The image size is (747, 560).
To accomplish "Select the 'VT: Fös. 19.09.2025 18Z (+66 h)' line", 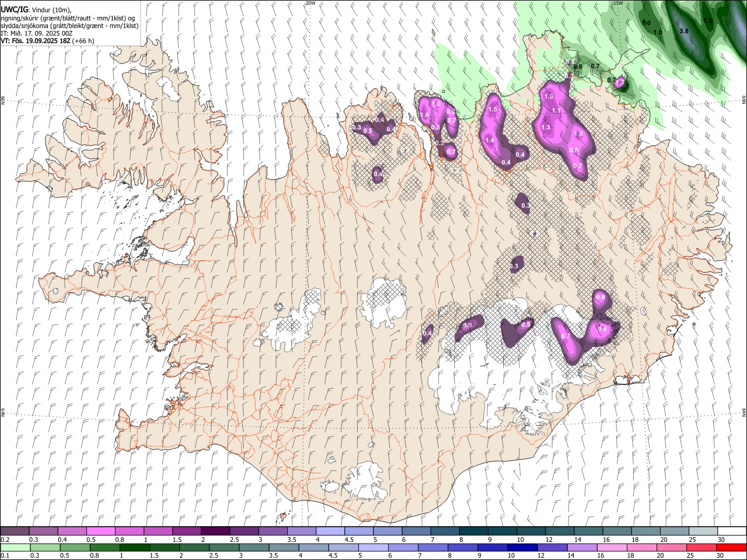I will tap(47, 41).
